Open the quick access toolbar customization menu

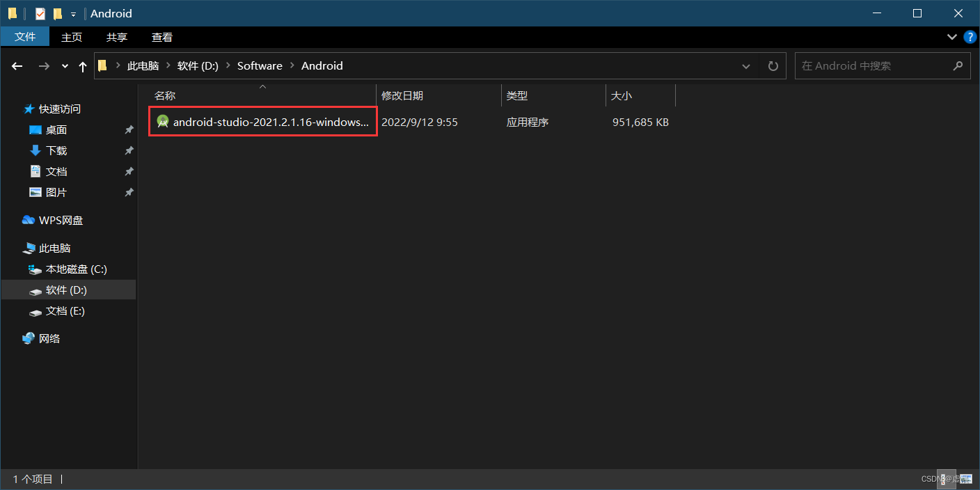coord(72,13)
